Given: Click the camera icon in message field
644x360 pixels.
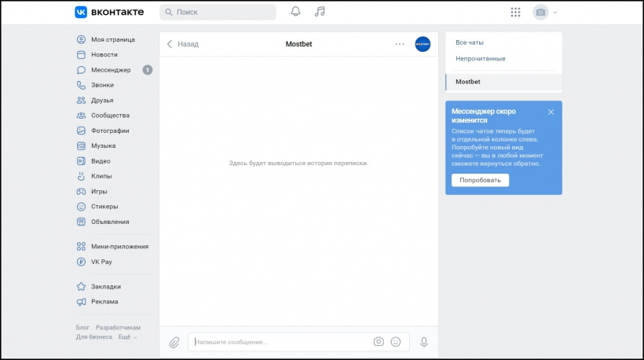Looking at the screenshot, I should pos(379,342).
